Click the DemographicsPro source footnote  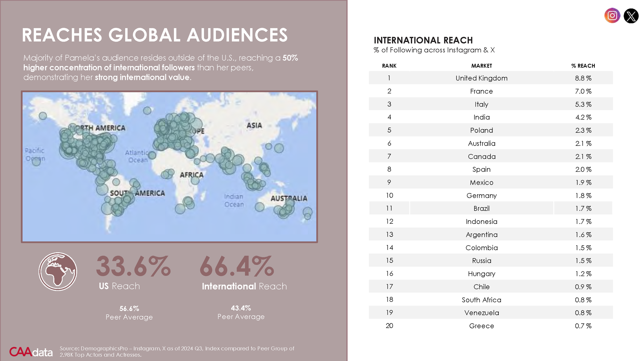tap(177, 351)
